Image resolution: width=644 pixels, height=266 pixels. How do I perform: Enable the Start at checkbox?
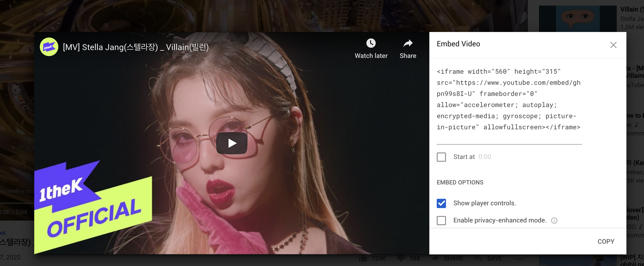(x=441, y=157)
